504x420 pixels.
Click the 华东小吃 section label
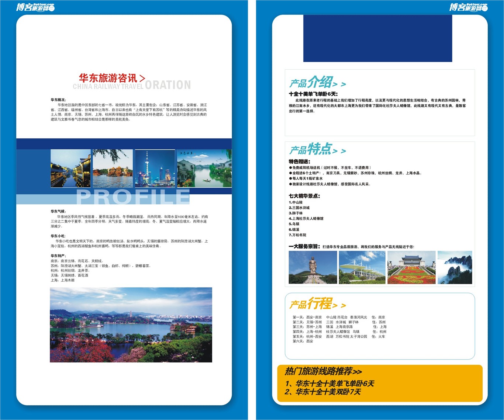point(58,236)
